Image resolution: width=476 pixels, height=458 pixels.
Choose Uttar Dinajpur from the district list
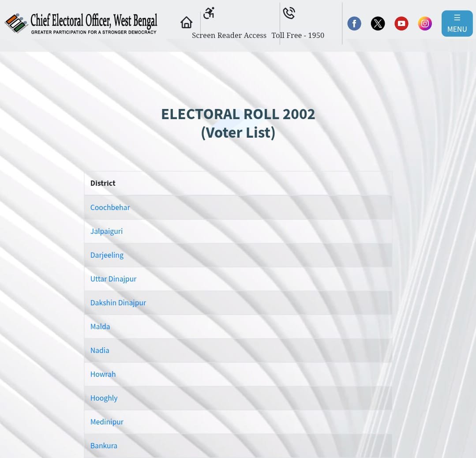pos(113,279)
